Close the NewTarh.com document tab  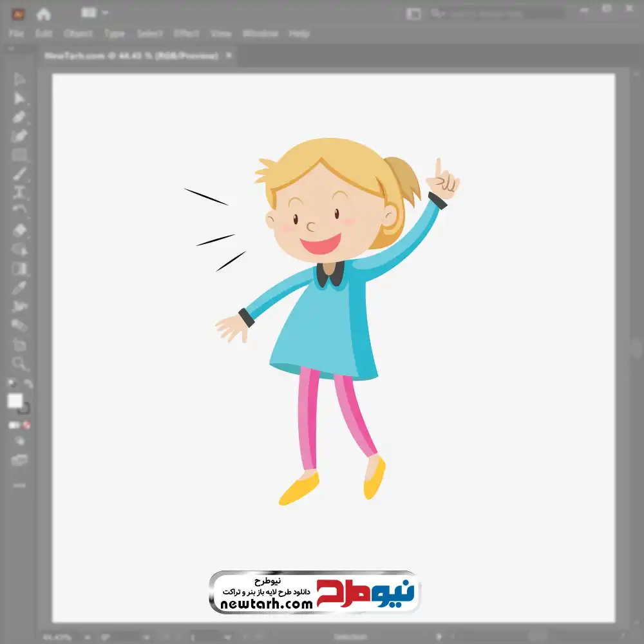pyautogui.click(x=228, y=56)
